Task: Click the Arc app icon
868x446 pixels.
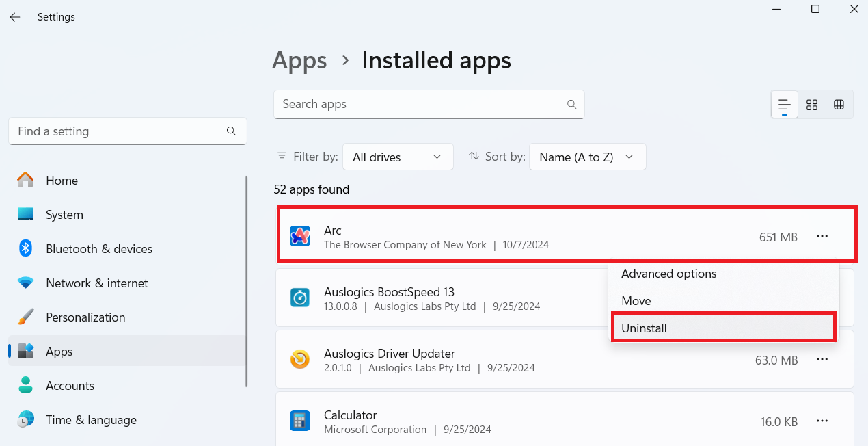Action: (x=300, y=236)
